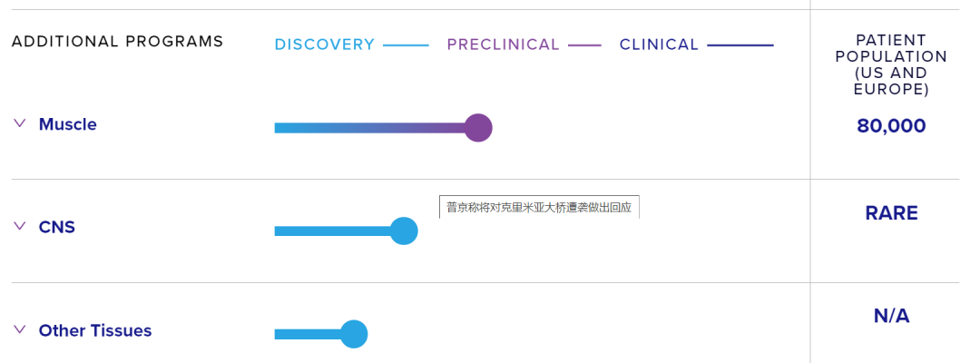Click the Patient Population column header
Screen dimensions: 980x363
(x=890, y=64)
